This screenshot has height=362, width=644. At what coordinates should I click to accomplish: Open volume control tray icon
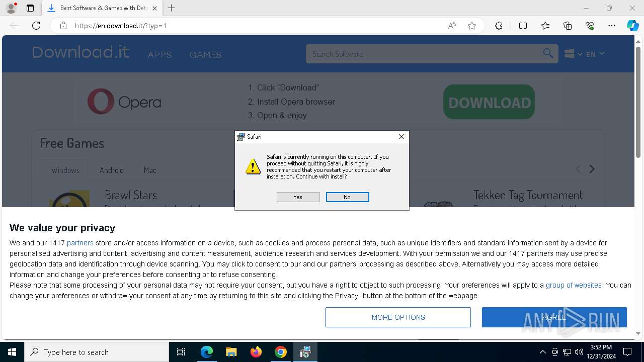(579, 352)
